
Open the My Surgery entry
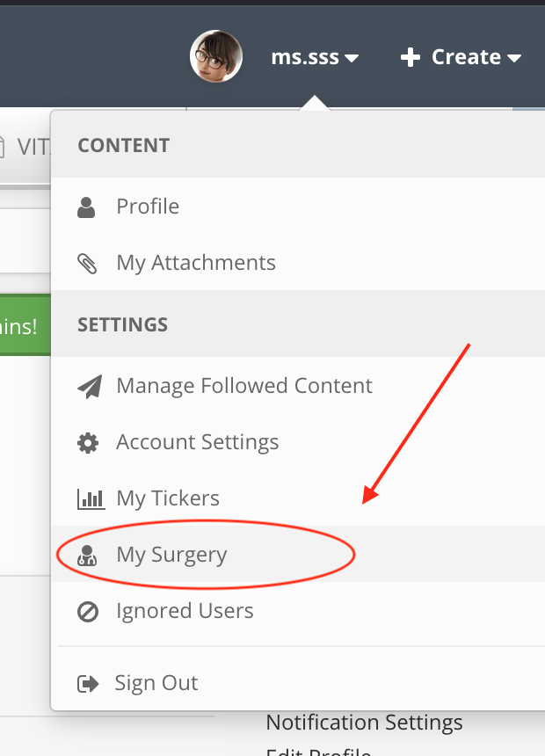tap(298, 554)
